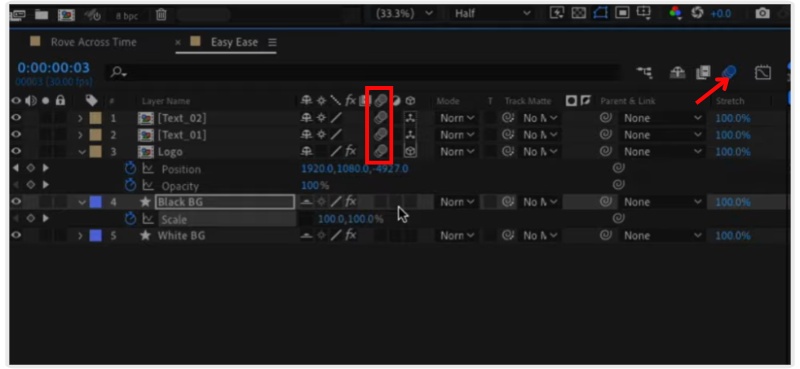This screenshot has height=369, width=800.
Task: Go to next keyframe on Scale row
Action: (x=46, y=219)
